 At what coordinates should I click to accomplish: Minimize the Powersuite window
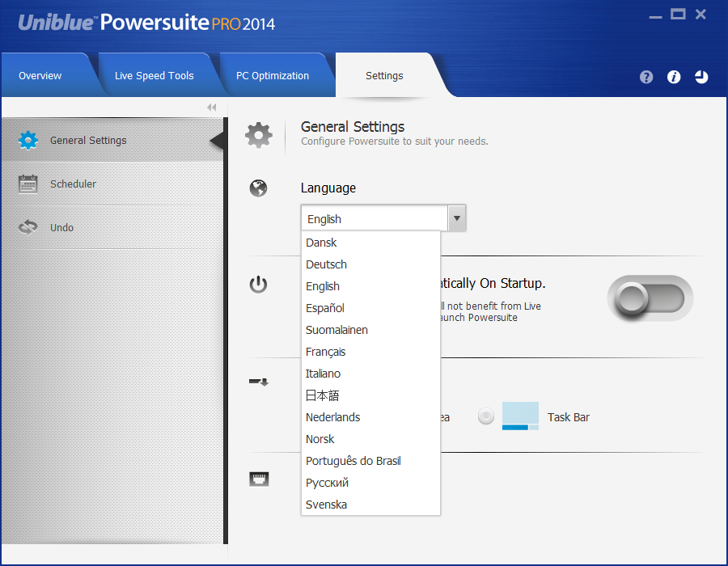[x=655, y=16]
